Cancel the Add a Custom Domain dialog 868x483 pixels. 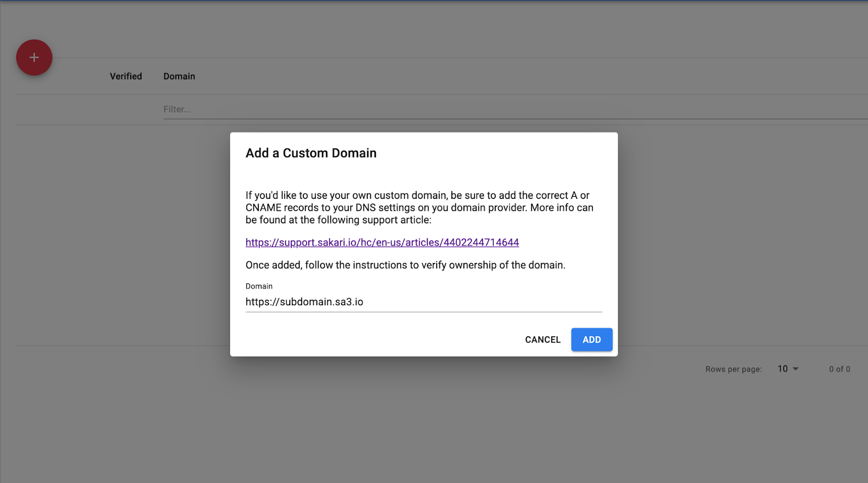coord(542,339)
